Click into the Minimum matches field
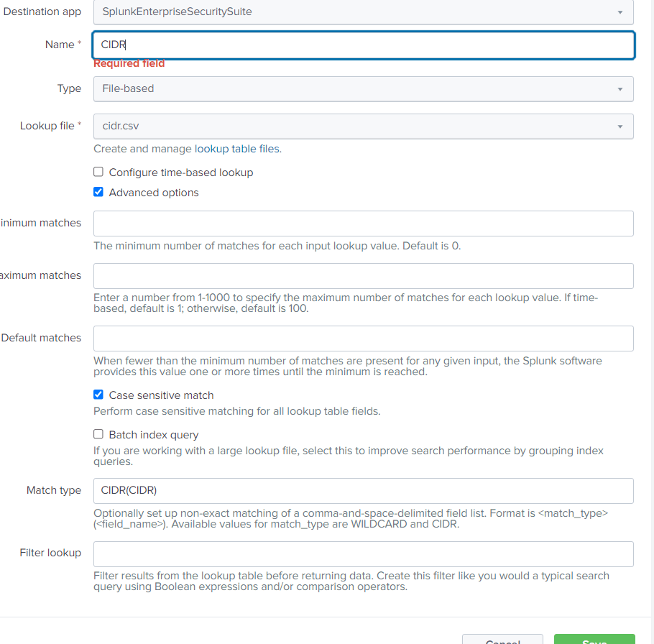This screenshot has width=654, height=644. point(363,224)
